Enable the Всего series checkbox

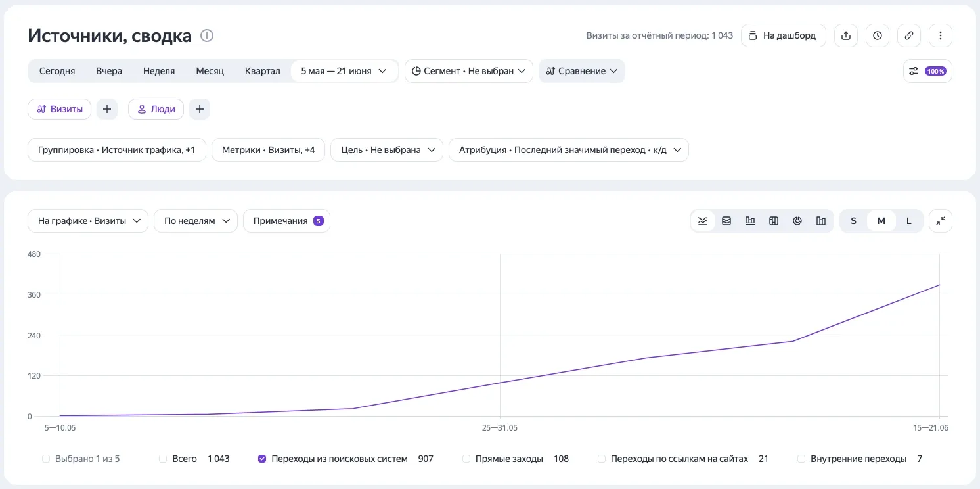click(x=163, y=459)
